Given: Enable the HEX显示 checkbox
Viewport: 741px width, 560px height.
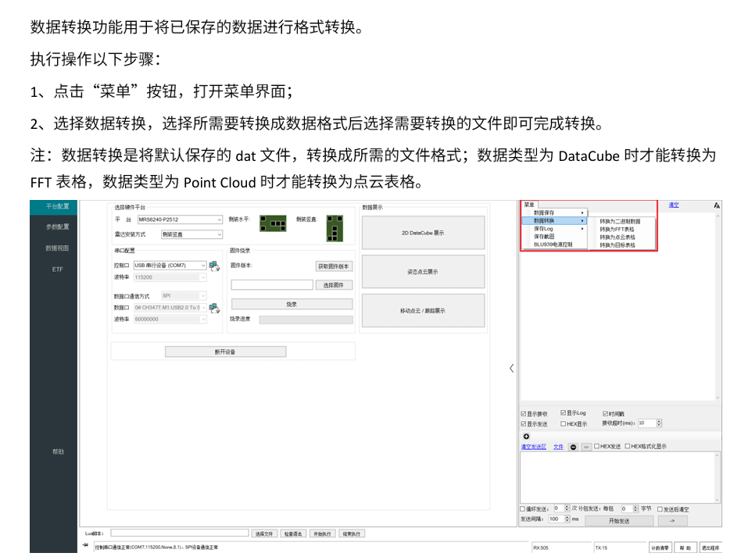Looking at the screenshot, I should tap(564, 424).
